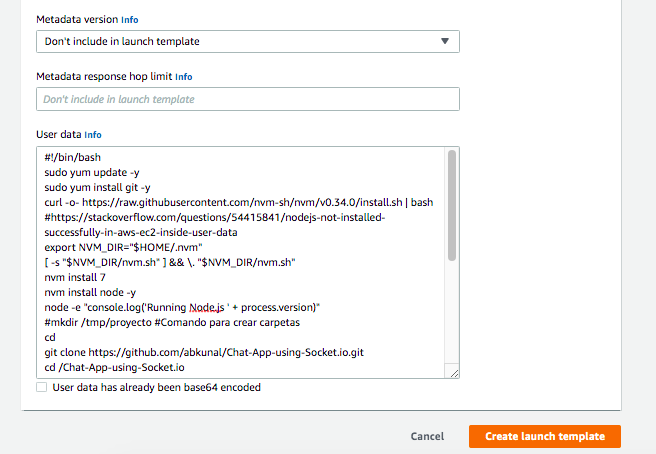The height and width of the screenshot is (454, 656).
Task: Click the Cancel button
Action: coord(427,436)
